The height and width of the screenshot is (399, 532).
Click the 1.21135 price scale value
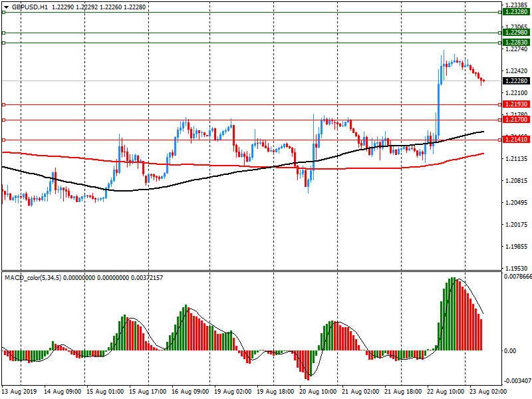coord(517,159)
